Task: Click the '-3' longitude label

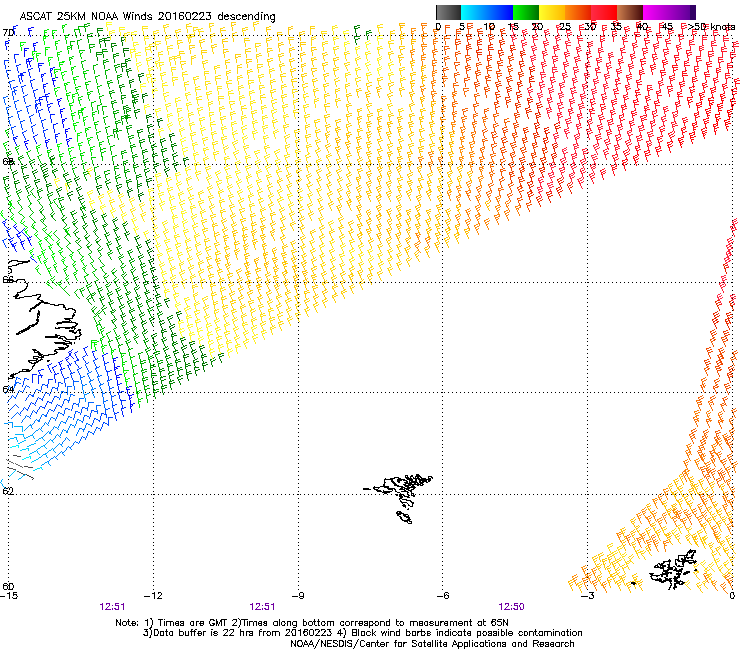Action: [x=587, y=596]
